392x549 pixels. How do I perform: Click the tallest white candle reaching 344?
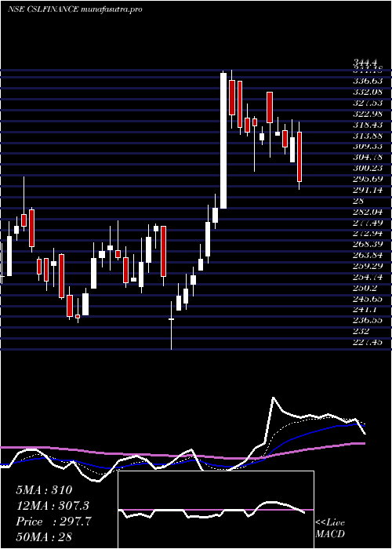pyautogui.click(x=223, y=140)
